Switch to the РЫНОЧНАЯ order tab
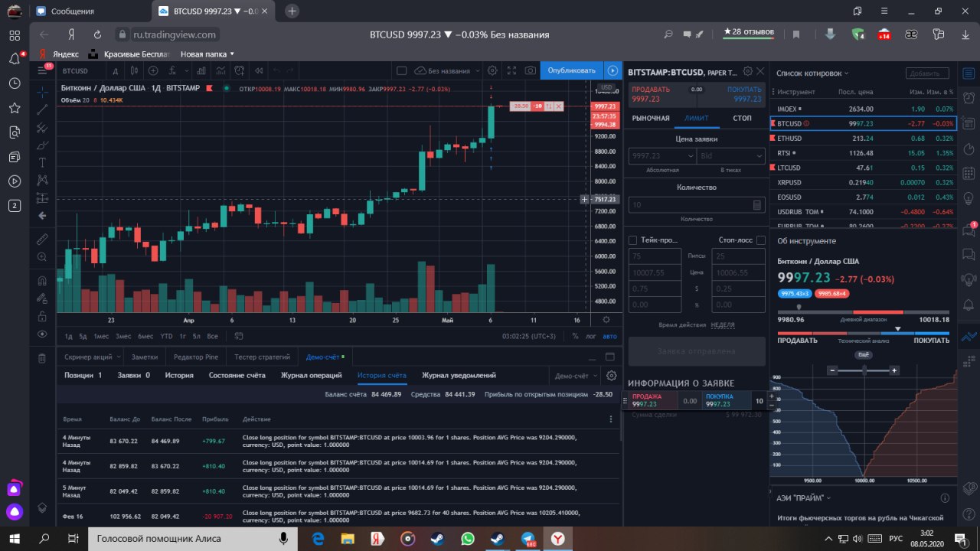 pyautogui.click(x=651, y=118)
